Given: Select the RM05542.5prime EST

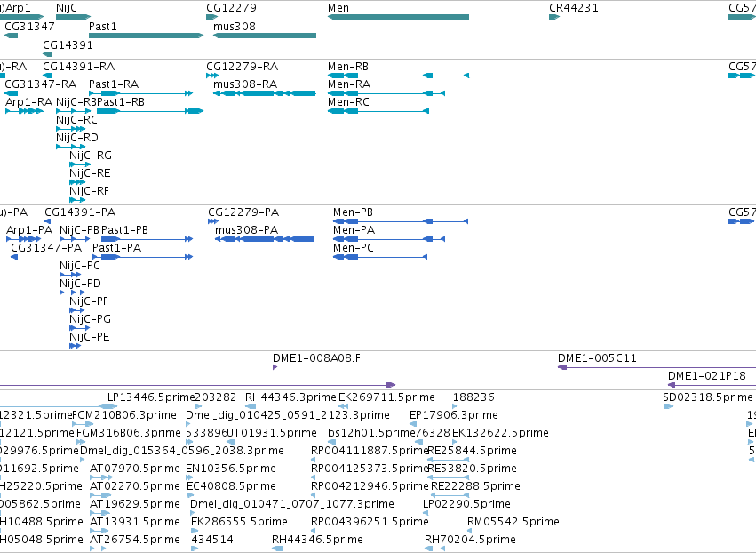Looking at the screenshot, I should click(x=470, y=532).
